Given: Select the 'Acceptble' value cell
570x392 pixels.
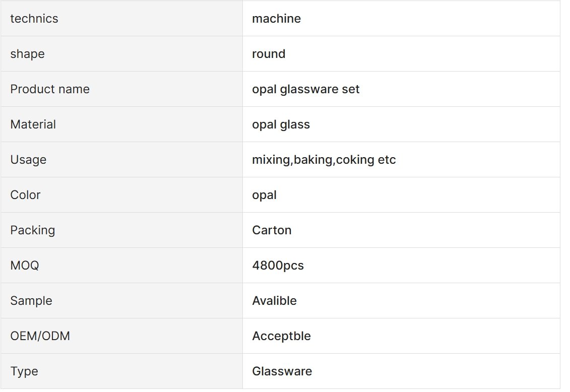Looking at the screenshot, I should coord(401,336).
